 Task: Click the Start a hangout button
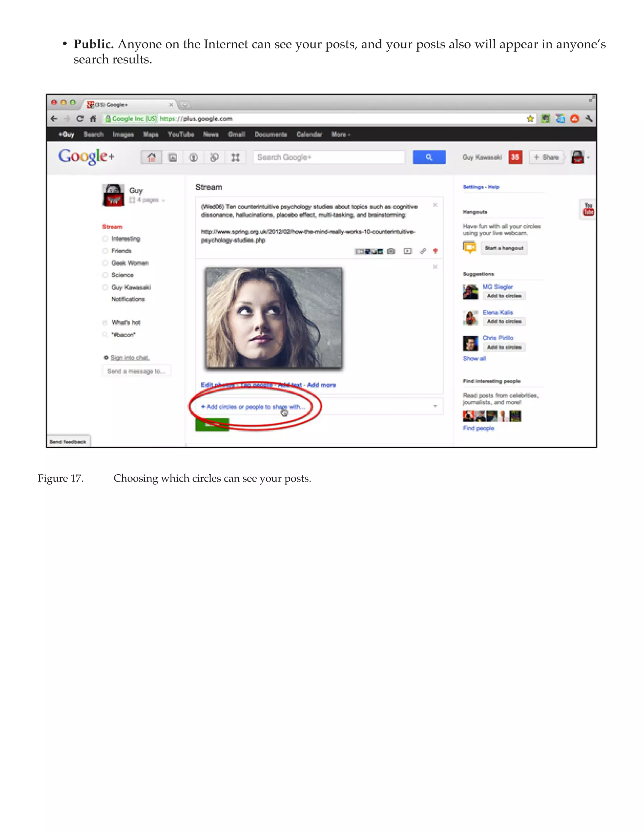click(x=504, y=248)
